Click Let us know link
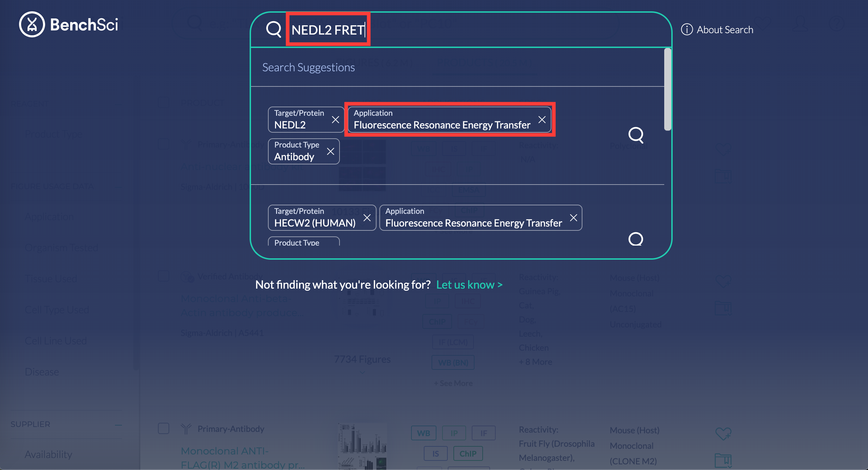The height and width of the screenshot is (470, 868). 469,284
